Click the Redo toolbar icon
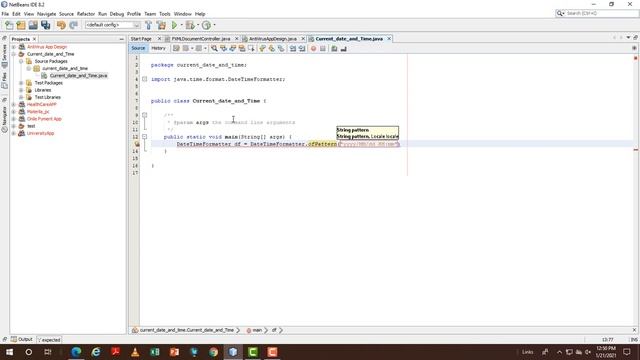Screen dimensions: 640x360 point(73,25)
